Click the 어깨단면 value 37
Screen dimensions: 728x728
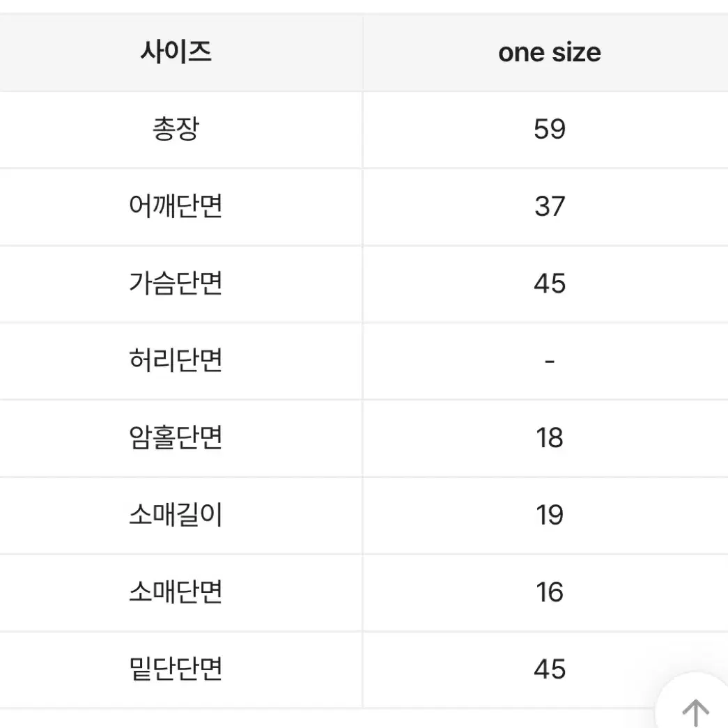click(x=549, y=206)
